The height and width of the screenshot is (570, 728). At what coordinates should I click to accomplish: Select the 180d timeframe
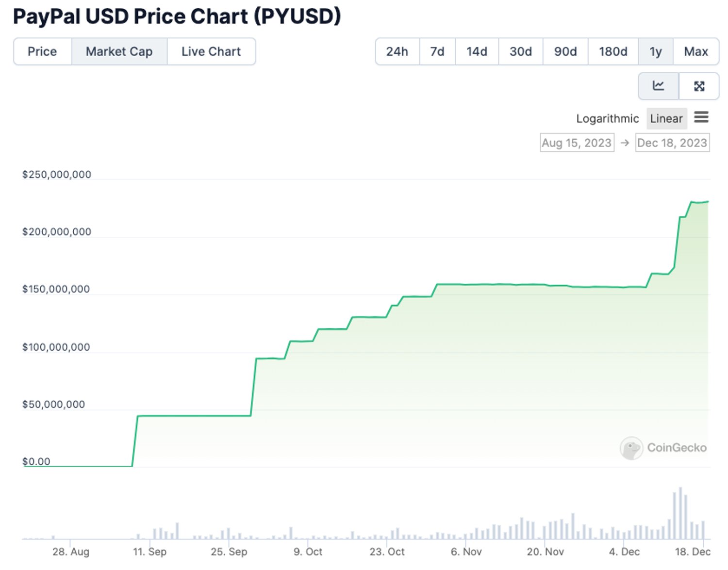pos(613,51)
